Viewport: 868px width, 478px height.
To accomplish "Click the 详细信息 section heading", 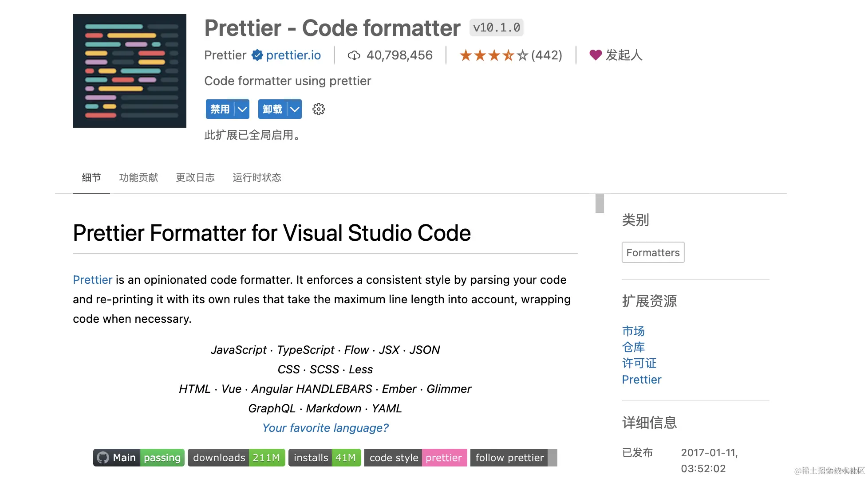I will coord(649,423).
